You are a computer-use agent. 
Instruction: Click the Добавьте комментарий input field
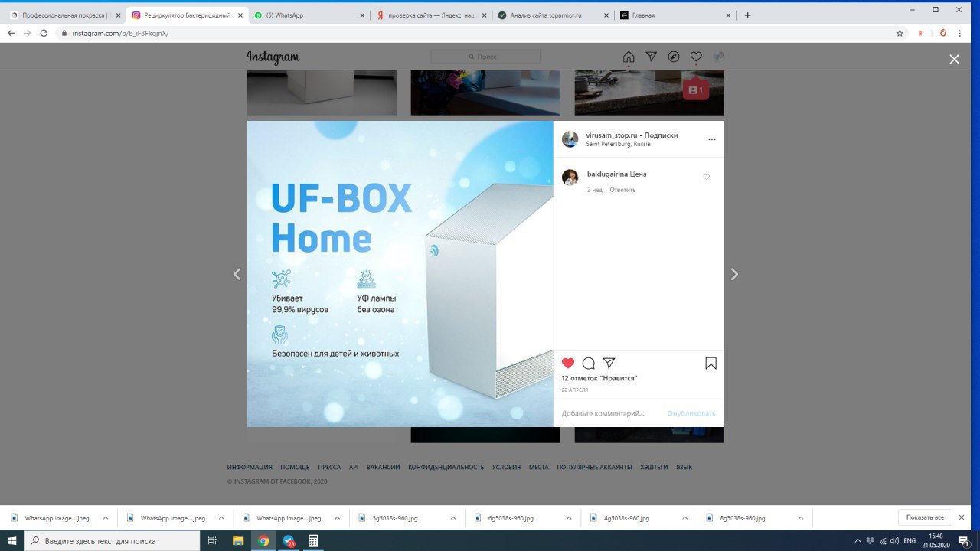click(x=609, y=413)
